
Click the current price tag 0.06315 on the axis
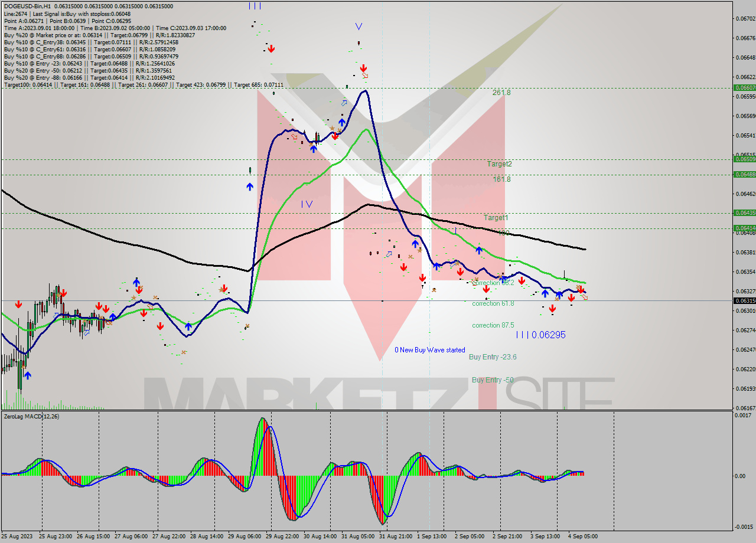click(x=744, y=300)
